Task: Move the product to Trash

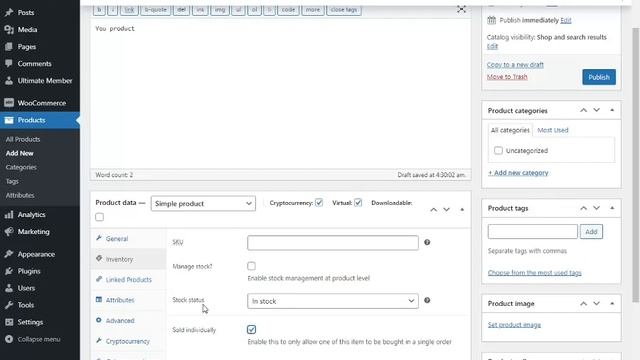Action: pos(507,77)
